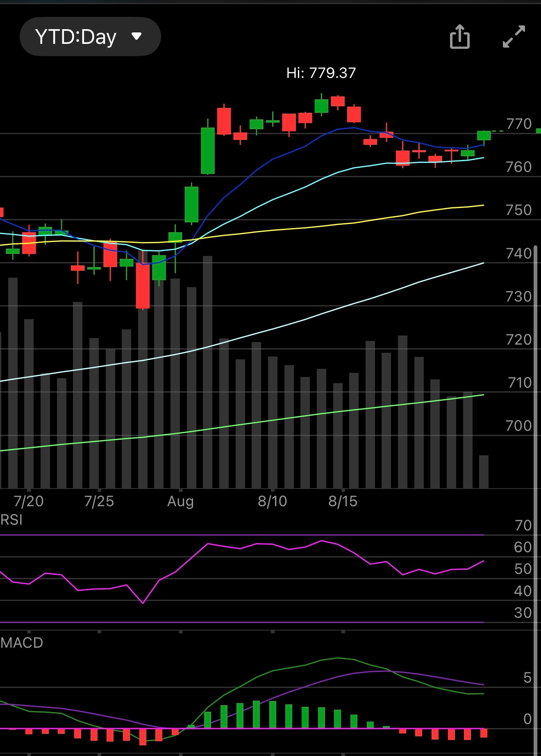Click the 730 price axis label
The height and width of the screenshot is (756, 541).
[519, 297]
